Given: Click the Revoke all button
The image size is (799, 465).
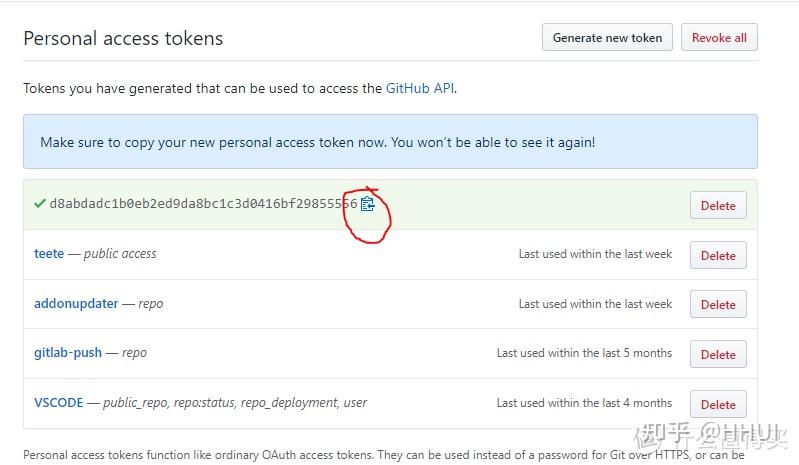Looking at the screenshot, I should coord(719,38).
